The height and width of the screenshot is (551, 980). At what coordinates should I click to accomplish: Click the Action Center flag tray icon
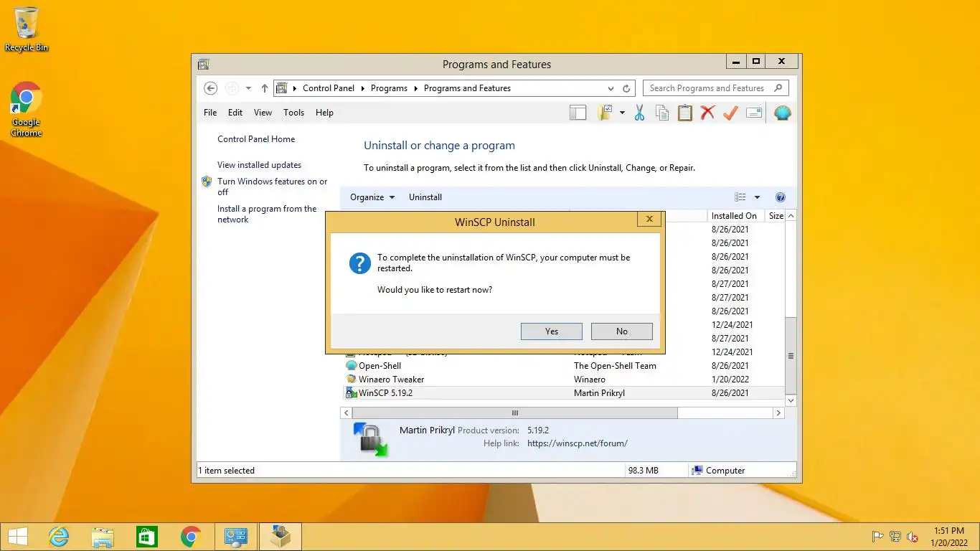pos(877,537)
